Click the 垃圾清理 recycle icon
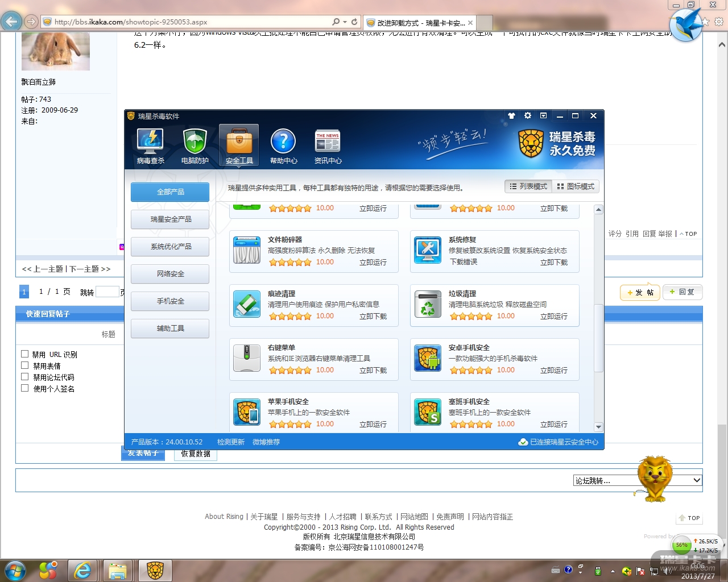 click(x=428, y=305)
